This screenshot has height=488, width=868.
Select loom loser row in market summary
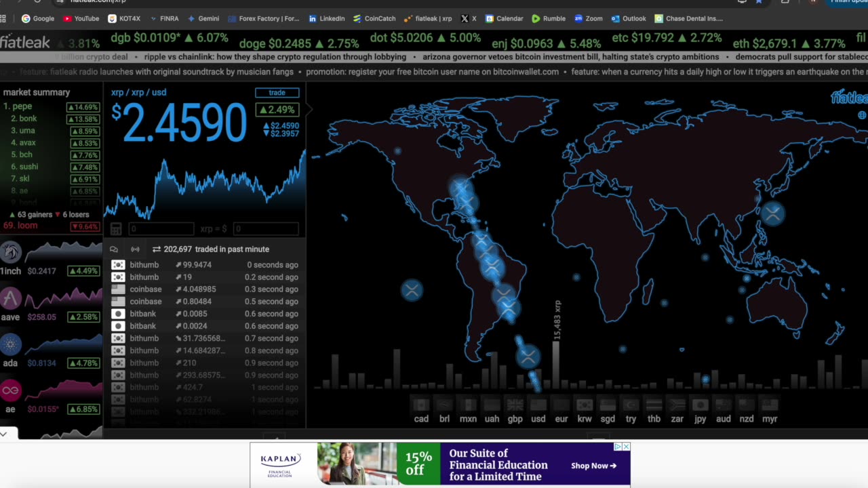[51, 226]
